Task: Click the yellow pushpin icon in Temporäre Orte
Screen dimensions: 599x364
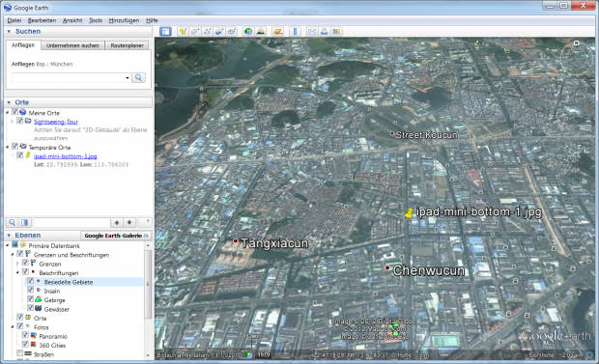Action: [x=28, y=155]
